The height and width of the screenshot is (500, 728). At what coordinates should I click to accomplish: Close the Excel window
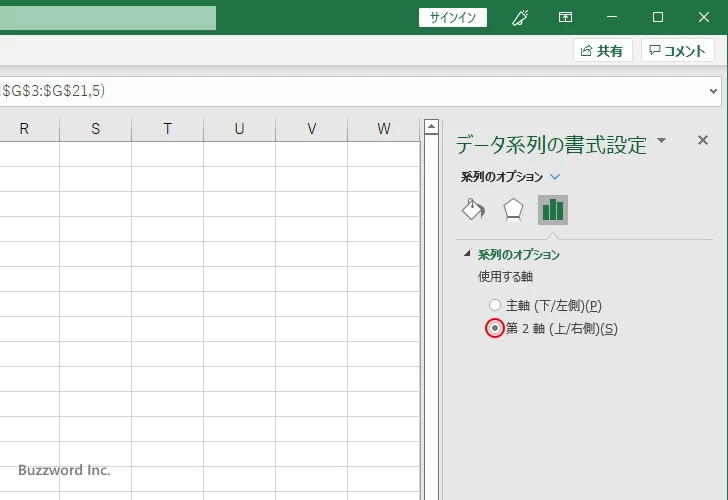703,17
